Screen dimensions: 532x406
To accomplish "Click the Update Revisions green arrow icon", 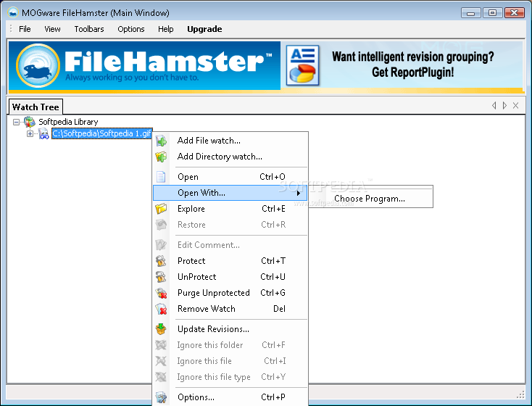I will click(161, 329).
